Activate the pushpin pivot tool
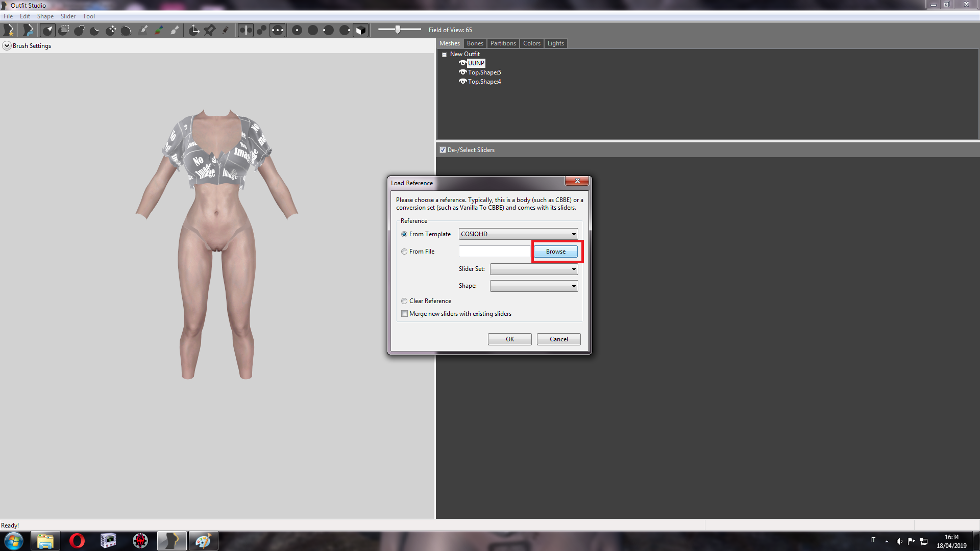Image resolution: width=980 pixels, height=551 pixels. (209, 31)
